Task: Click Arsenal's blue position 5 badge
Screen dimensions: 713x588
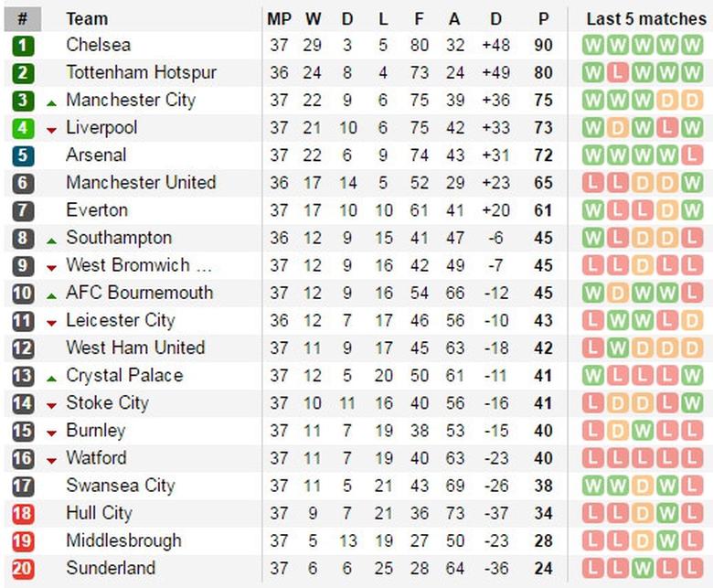Action: pyautogui.click(x=23, y=155)
